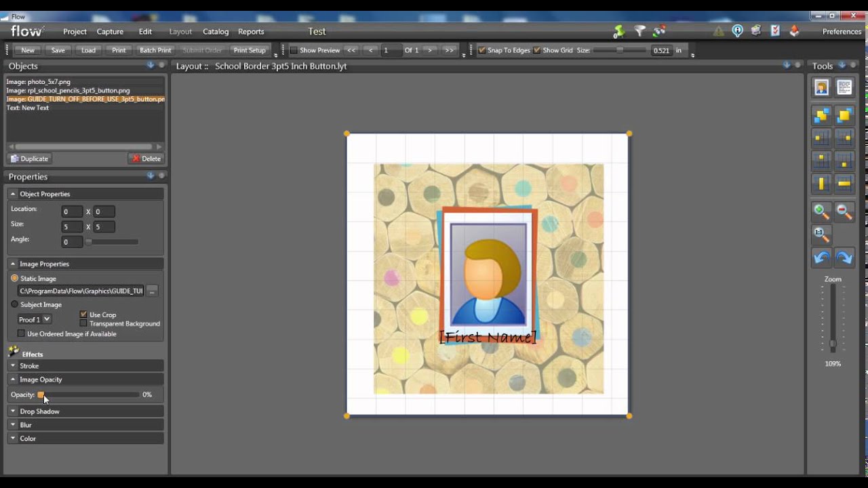Click the warning triangle icon
The image size is (868, 488).
click(x=718, y=31)
